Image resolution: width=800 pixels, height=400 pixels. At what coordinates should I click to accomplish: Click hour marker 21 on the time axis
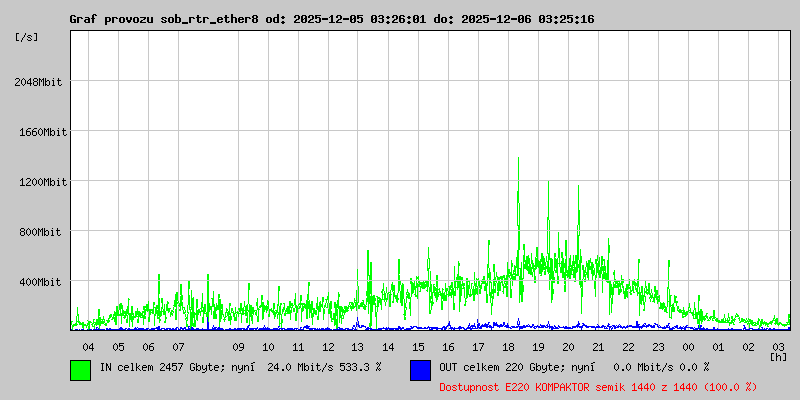pos(598,346)
